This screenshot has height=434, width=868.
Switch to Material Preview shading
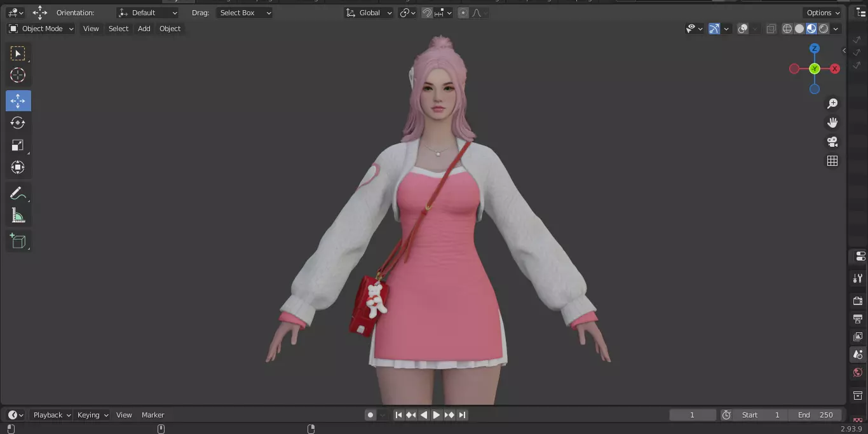point(811,29)
